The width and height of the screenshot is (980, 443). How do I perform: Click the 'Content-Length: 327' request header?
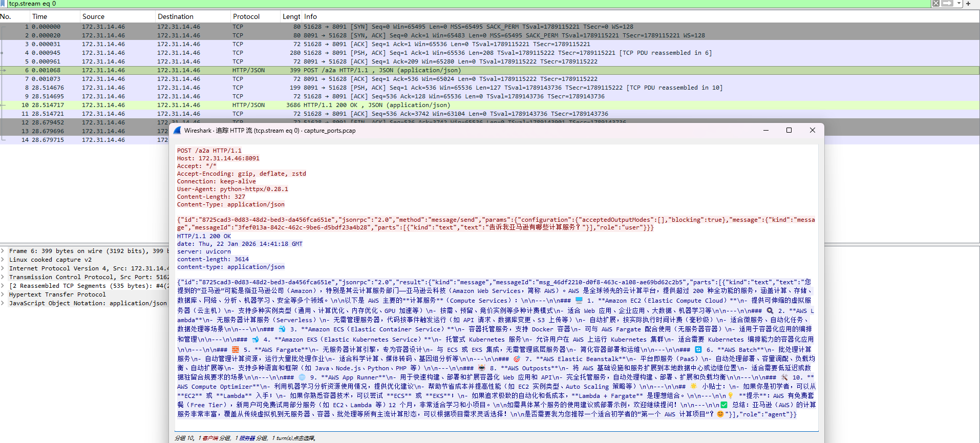click(x=211, y=197)
